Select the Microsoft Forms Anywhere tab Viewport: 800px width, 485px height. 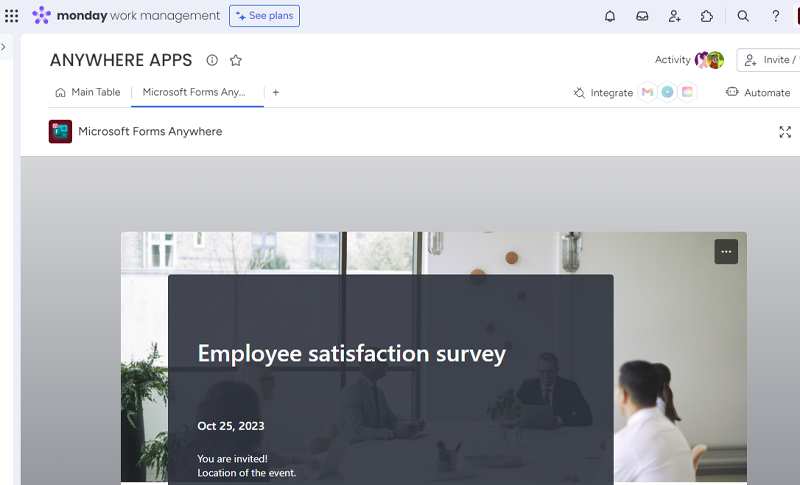(194, 92)
